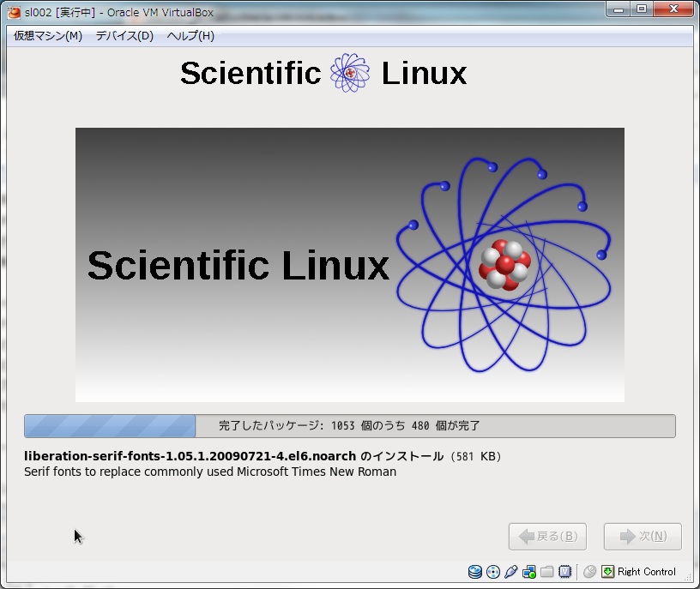Click the small atom logo in the header
The width and height of the screenshot is (700, 589).
click(350, 73)
